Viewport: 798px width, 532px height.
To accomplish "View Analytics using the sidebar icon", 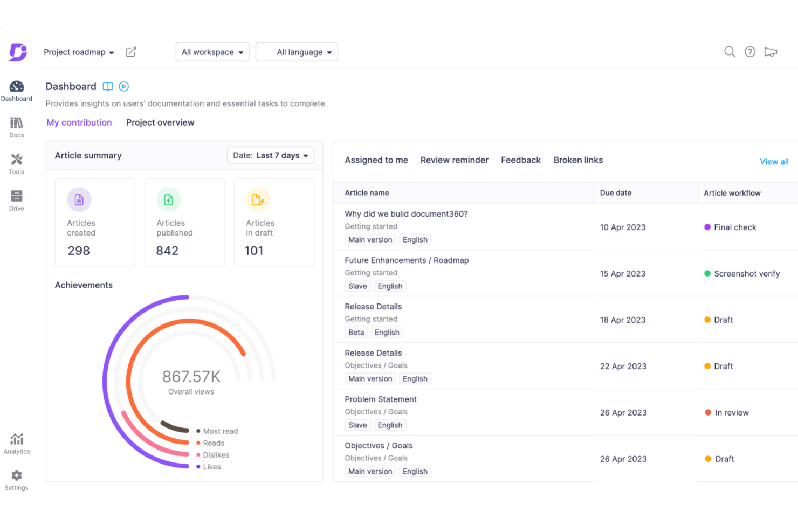I will point(16,443).
